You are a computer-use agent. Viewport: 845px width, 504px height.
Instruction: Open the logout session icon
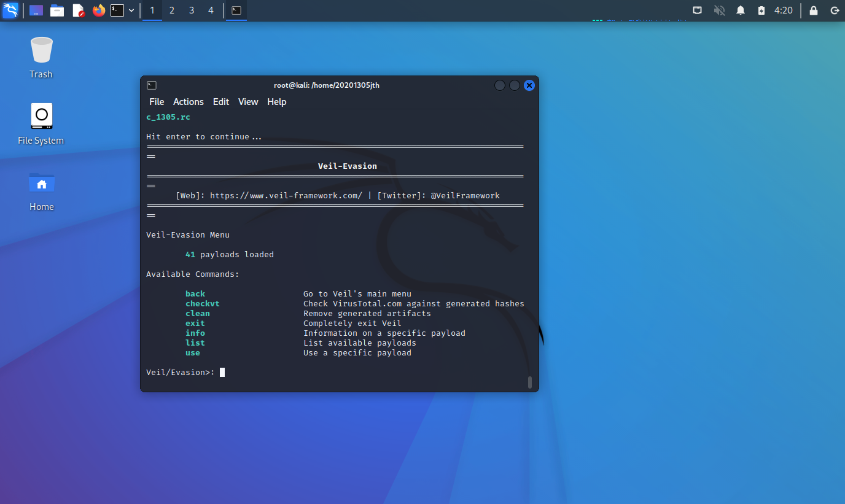click(835, 10)
